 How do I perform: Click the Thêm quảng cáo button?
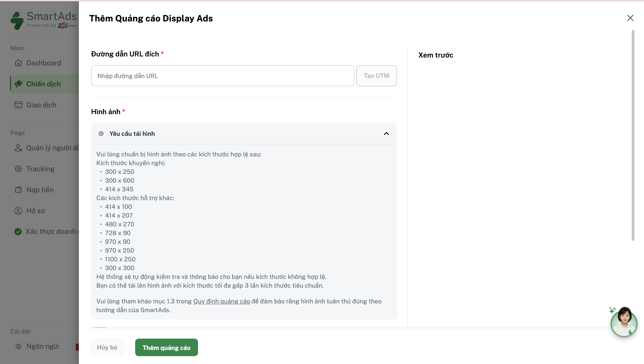(x=166, y=348)
